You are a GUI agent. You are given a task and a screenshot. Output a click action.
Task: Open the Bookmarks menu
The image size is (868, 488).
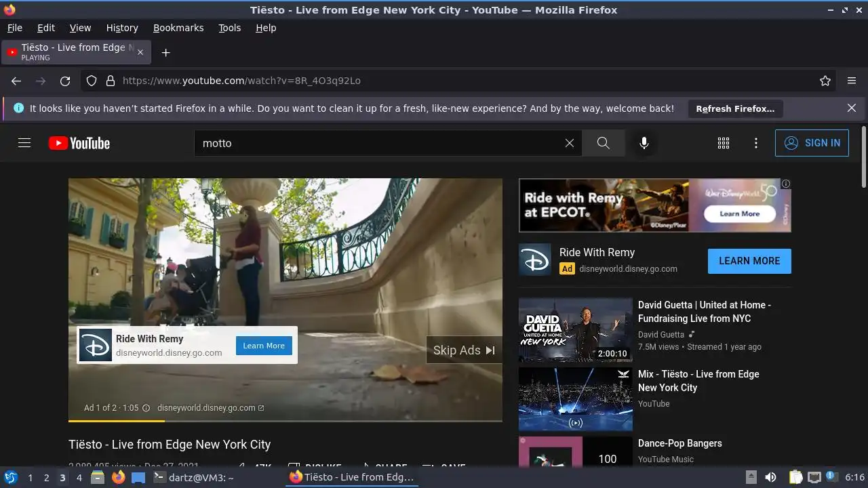click(178, 28)
